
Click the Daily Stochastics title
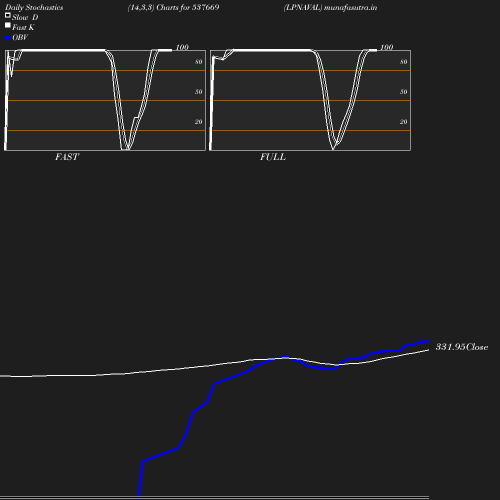[x=34, y=7]
